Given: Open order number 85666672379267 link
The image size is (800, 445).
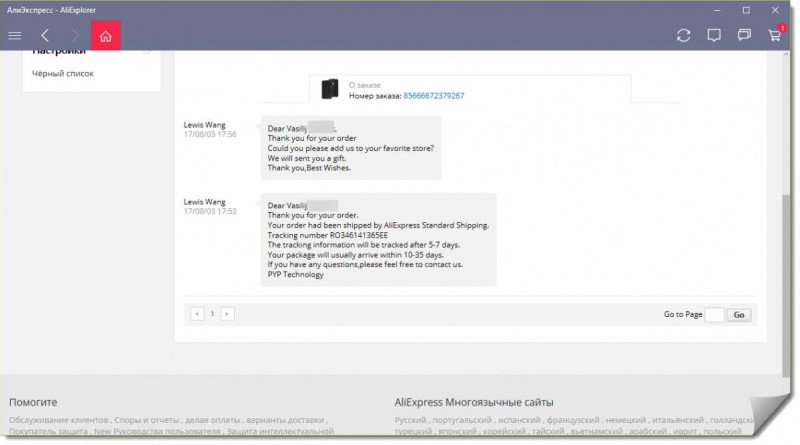Looking at the screenshot, I should (434, 95).
